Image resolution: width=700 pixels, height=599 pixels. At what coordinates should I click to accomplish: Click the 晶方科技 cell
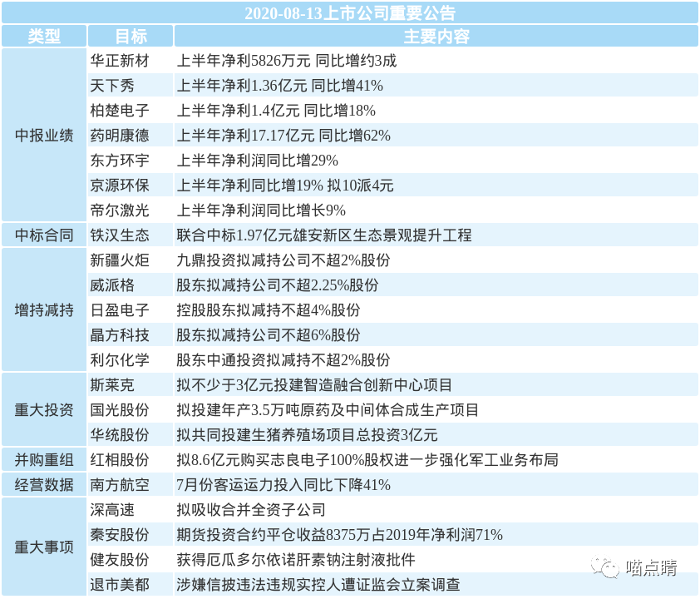pos(131,335)
